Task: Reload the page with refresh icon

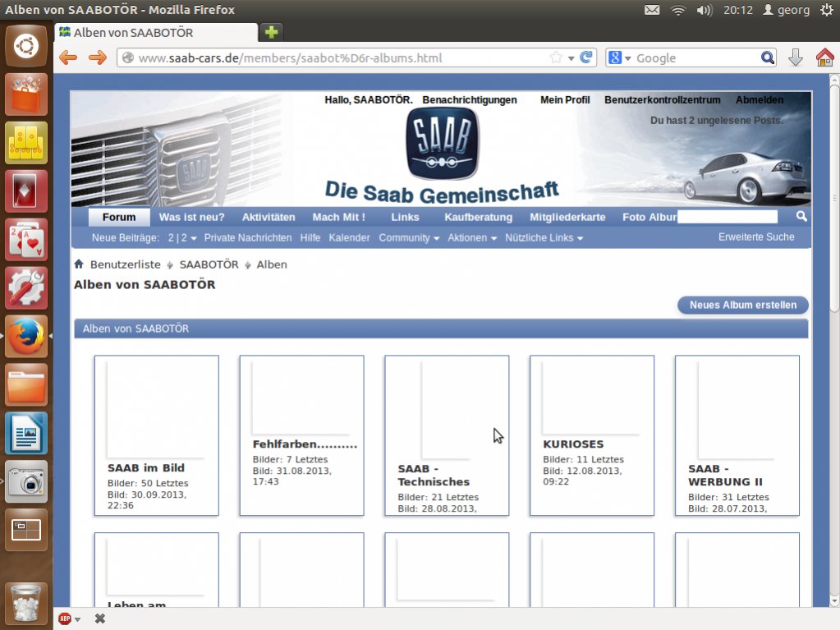Action: click(x=586, y=57)
